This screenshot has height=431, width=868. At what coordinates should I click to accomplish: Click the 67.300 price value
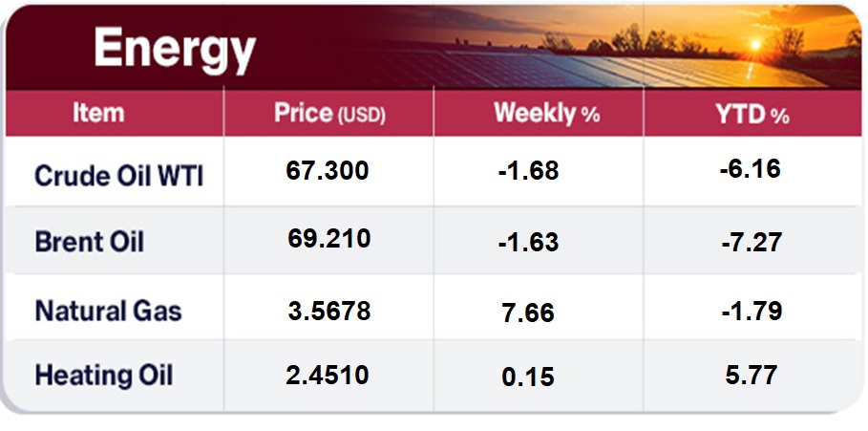pyautogui.click(x=328, y=171)
